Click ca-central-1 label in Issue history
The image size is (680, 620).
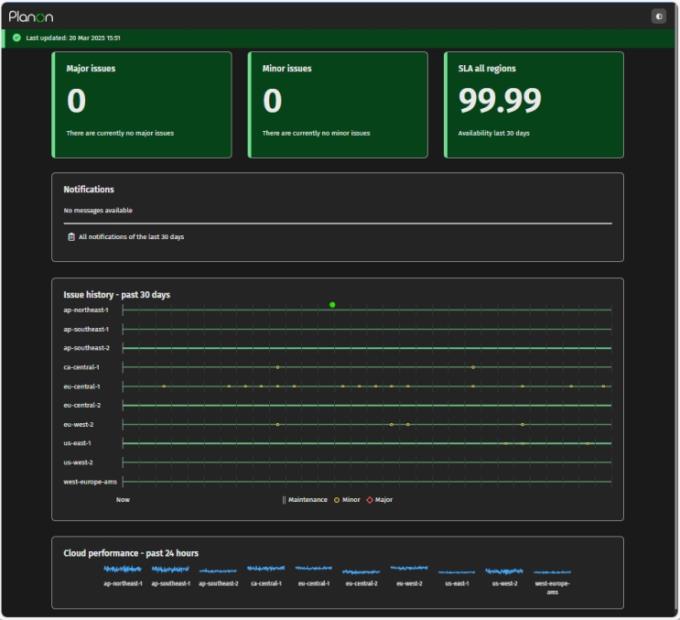click(82, 367)
